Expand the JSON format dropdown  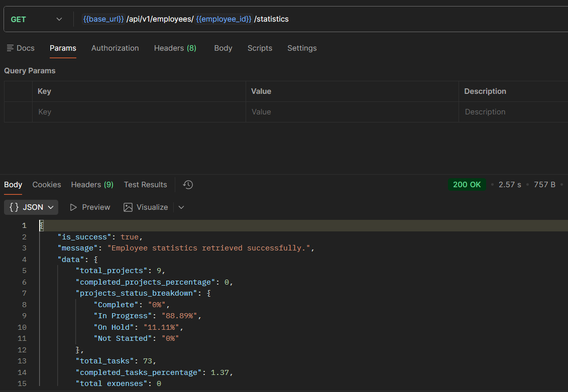point(31,207)
